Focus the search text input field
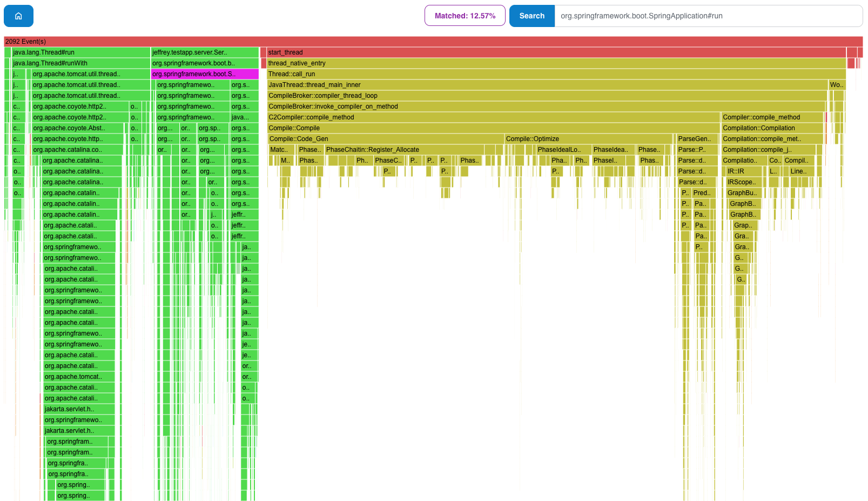The image size is (868, 501). (x=708, y=16)
